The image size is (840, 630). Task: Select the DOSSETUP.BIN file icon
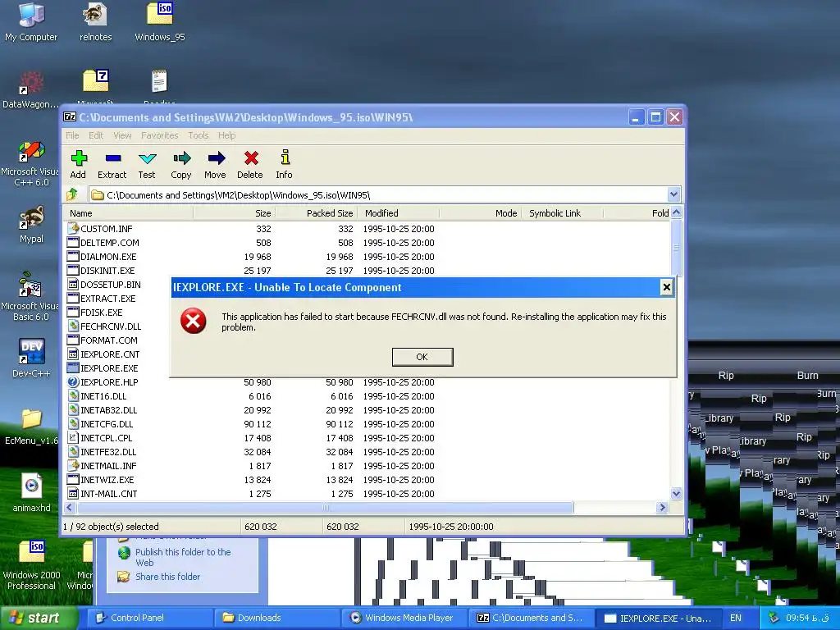[x=73, y=284]
